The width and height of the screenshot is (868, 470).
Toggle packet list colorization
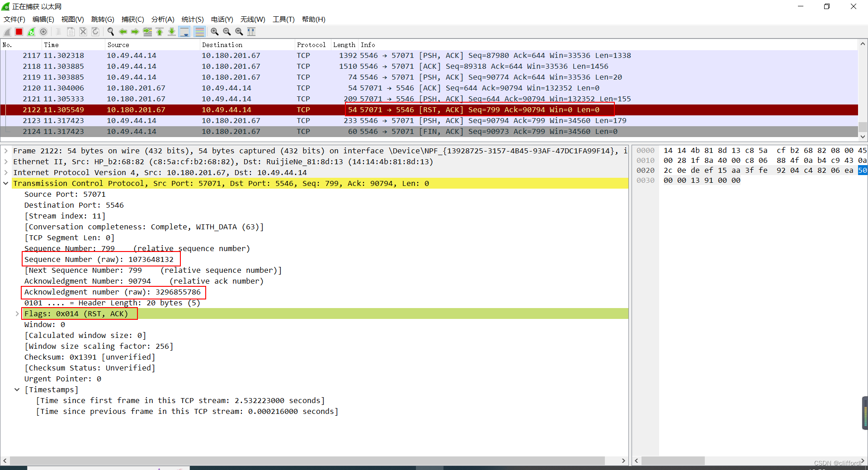click(x=199, y=32)
